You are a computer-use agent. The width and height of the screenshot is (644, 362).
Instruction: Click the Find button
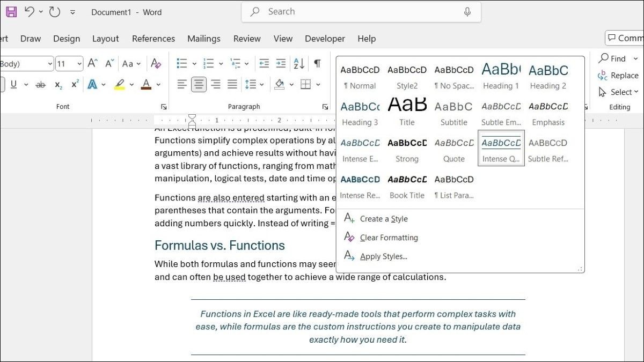(612, 58)
